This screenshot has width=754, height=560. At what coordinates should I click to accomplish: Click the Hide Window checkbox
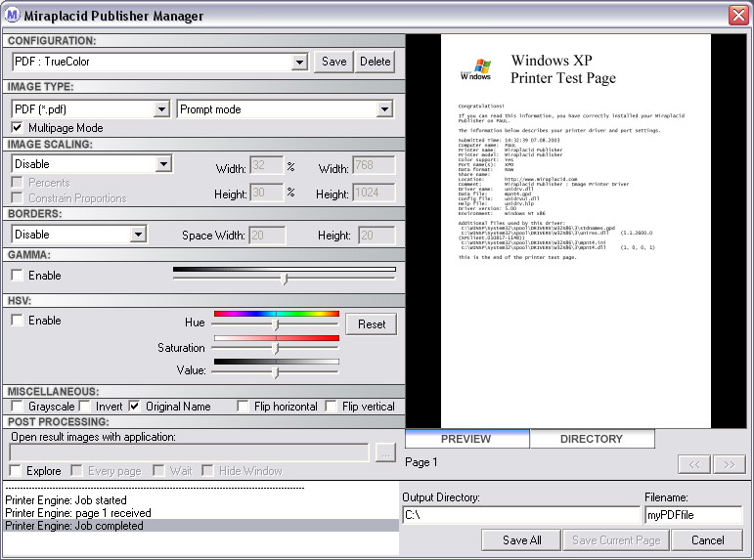click(207, 471)
